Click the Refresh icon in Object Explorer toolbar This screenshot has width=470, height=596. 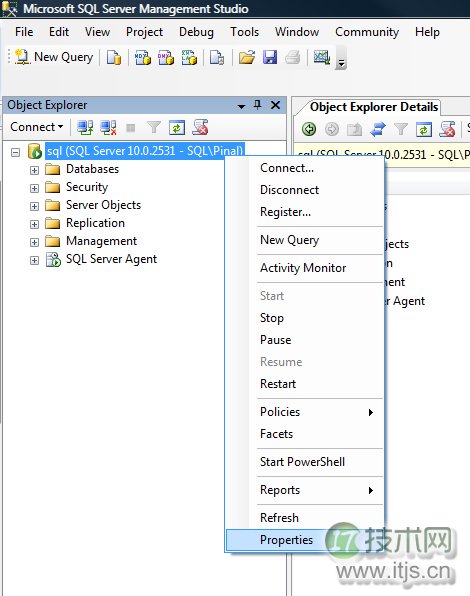tap(177, 128)
